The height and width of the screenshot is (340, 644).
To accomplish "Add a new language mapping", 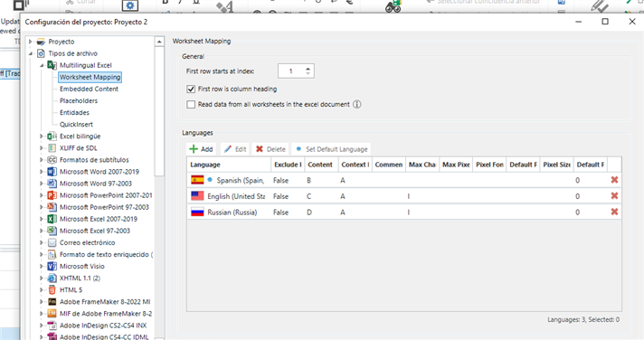I will click(201, 149).
